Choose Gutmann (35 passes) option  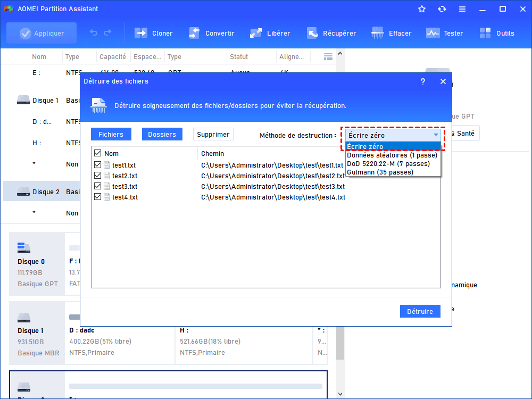click(380, 172)
